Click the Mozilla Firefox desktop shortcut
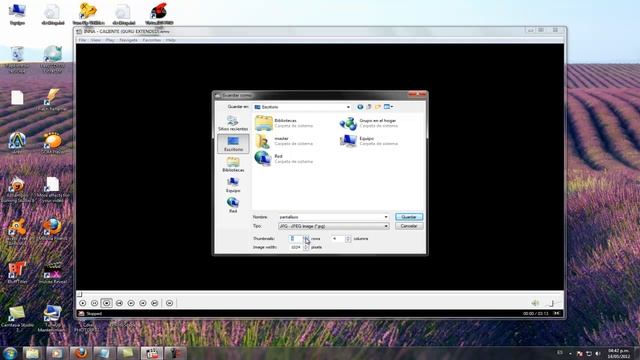640x360 pixels. pos(52,230)
